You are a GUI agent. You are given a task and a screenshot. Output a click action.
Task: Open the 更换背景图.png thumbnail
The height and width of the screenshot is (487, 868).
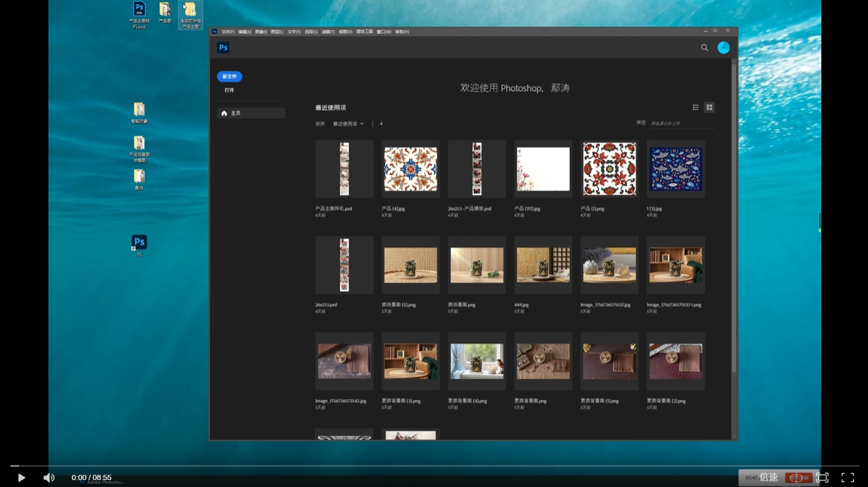[x=543, y=361]
